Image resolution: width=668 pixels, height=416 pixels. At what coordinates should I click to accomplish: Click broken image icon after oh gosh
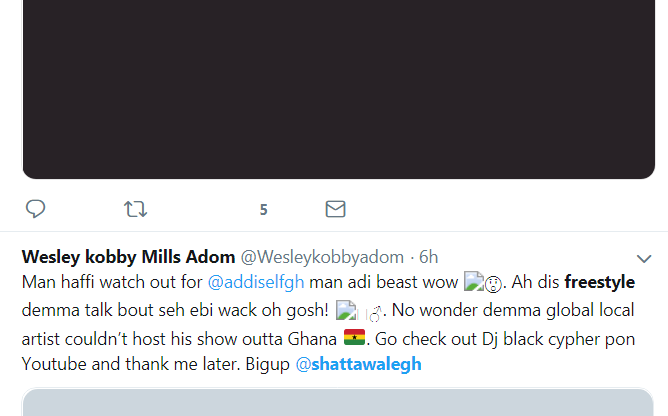[x=346, y=310]
